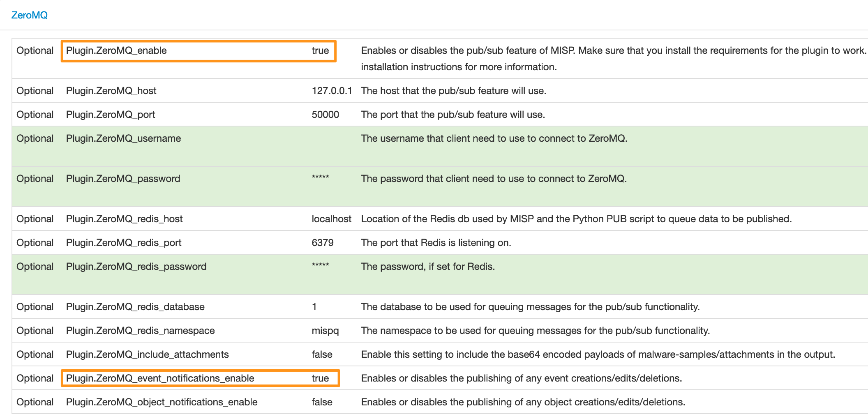
Task: Edit the localhost redis host value
Action: click(x=331, y=219)
